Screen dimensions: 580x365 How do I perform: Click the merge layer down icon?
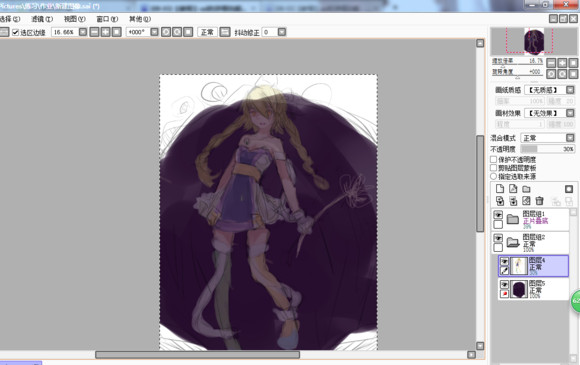(513, 201)
